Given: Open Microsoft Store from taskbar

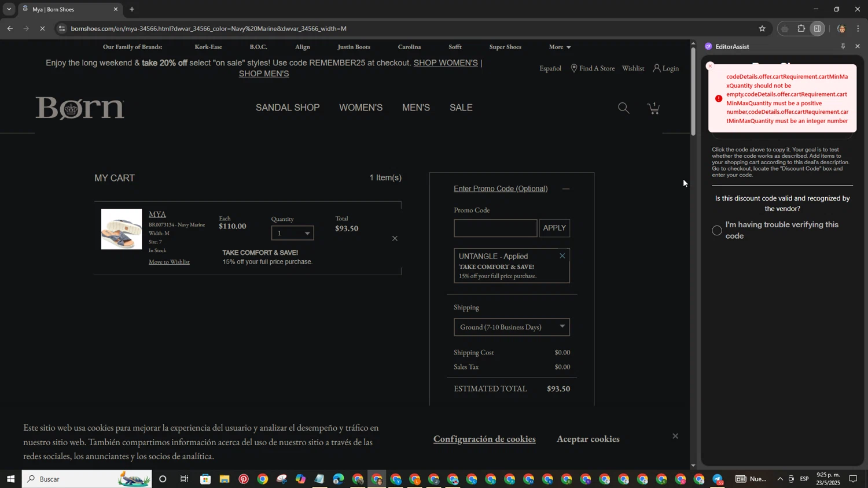Looking at the screenshot, I should coord(205,479).
